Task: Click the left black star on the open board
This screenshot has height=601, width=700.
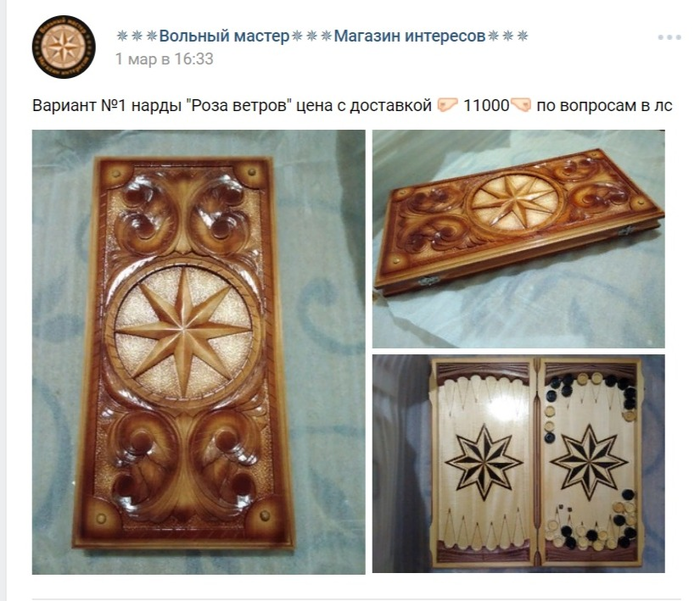Action: click(484, 462)
